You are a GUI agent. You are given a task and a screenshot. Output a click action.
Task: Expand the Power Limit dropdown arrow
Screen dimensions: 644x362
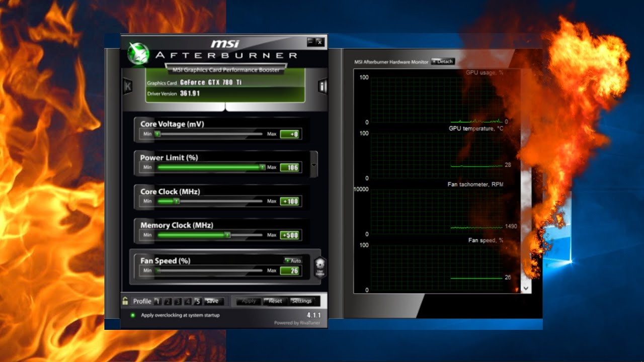pos(314,164)
